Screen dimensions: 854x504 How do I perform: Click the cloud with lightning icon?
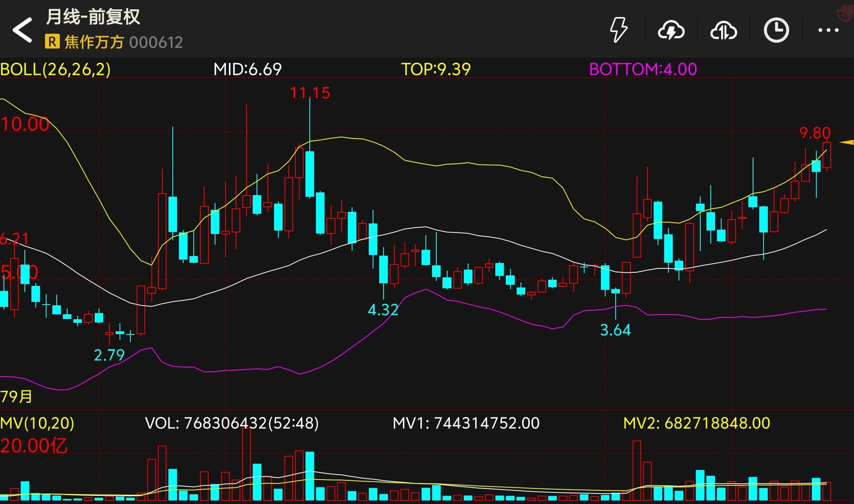(671, 30)
